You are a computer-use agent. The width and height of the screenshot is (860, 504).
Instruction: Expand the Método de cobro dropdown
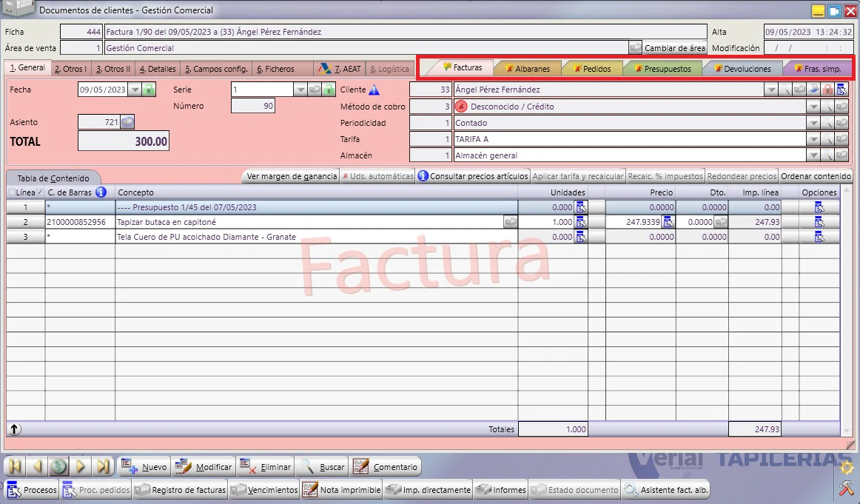click(x=813, y=107)
